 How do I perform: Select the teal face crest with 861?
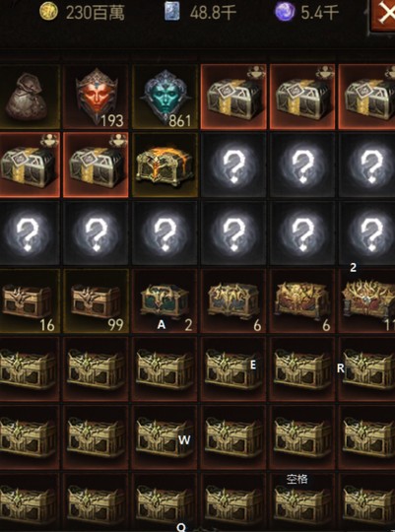165,97
